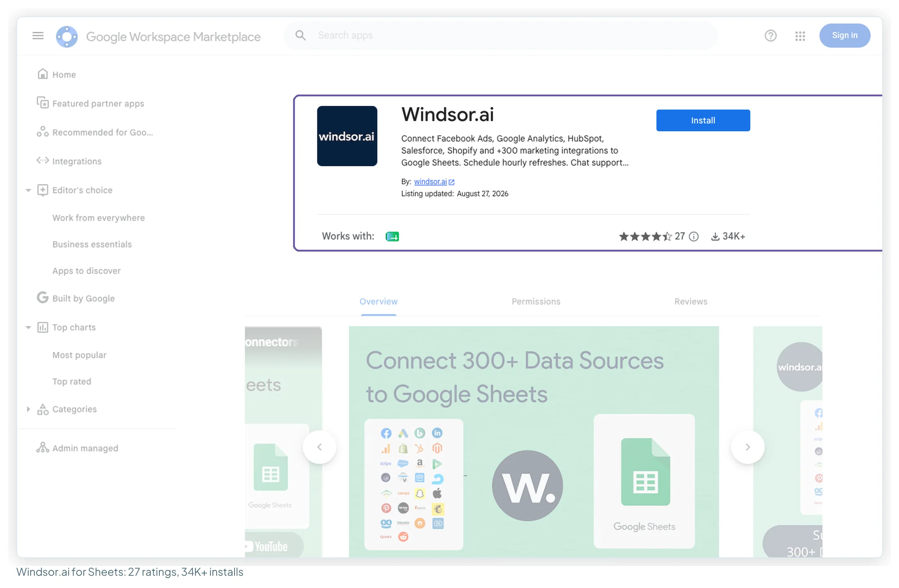899x588 pixels.
Task: Click the Editor's choice icon
Action: click(x=42, y=190)
